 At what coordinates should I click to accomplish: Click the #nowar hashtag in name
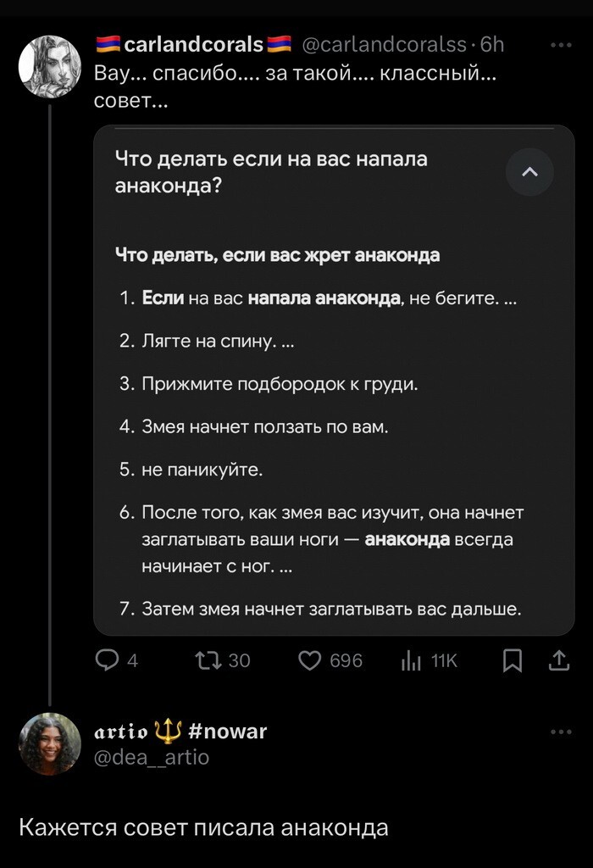coord(224,731)
